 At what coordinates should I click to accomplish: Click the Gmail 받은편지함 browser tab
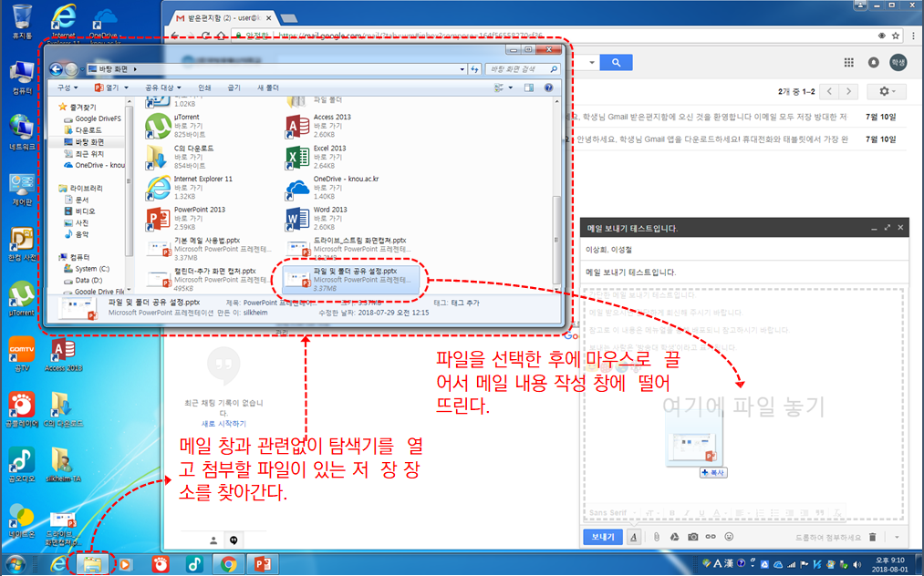point(225,18)
